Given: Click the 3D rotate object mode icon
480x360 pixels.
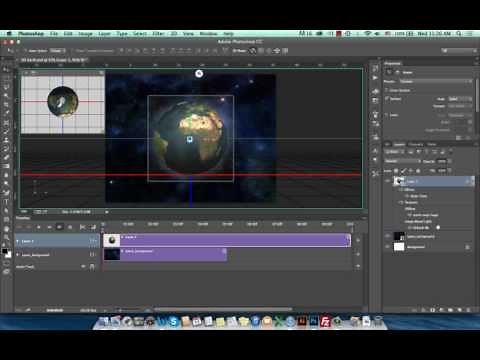Looking at the screenshot, I should [253, 51].
